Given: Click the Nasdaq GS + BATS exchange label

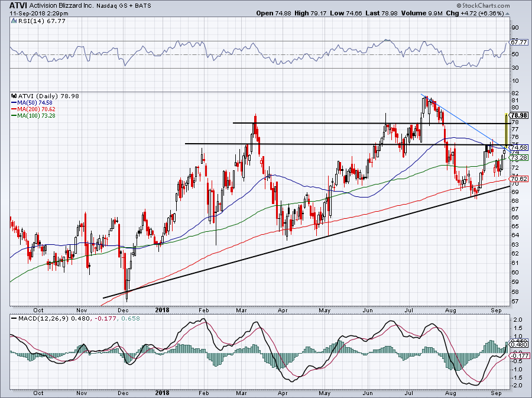Looking at the screenshot, I should pyautogui.click(x=124, y=6).
